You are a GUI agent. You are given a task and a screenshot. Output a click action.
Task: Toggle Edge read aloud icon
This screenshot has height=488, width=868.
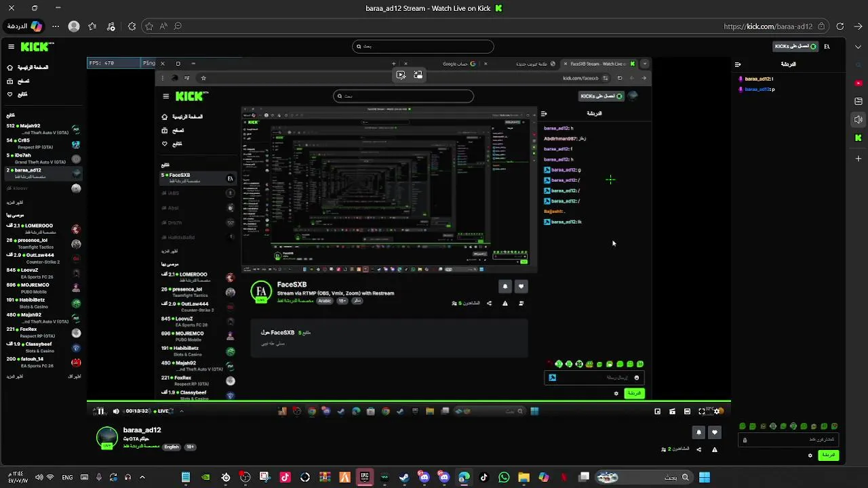click(x=163, y=26)
